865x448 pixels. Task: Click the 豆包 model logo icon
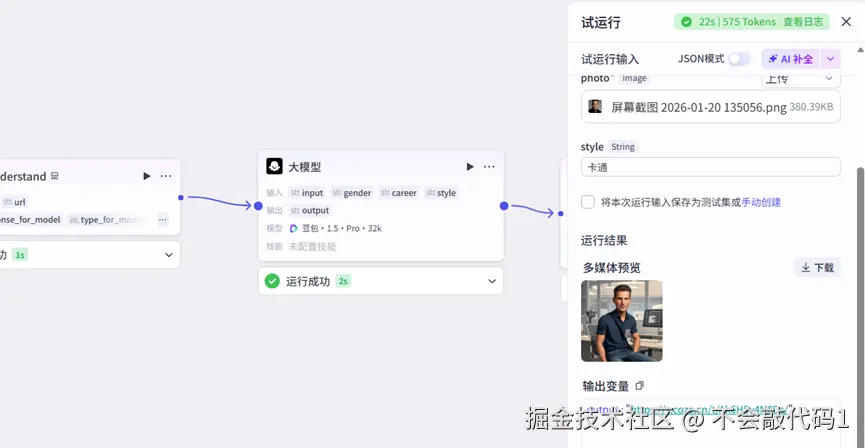coord(293,228)
